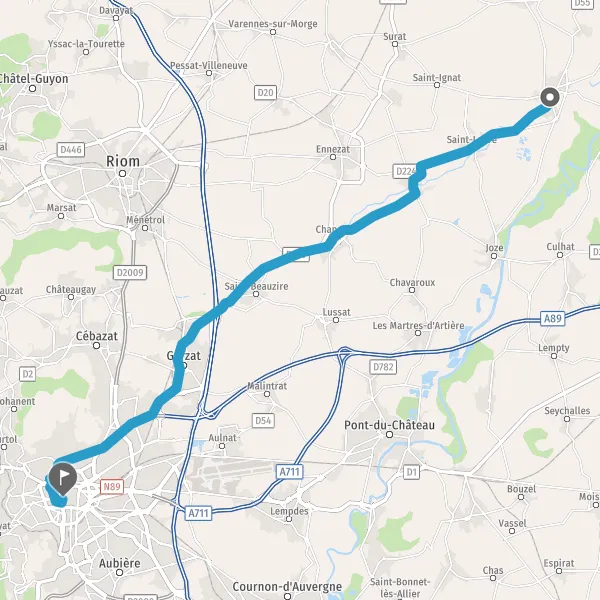Click the N89 road shield
Screen dimensions: 600x600
[112, 487]
